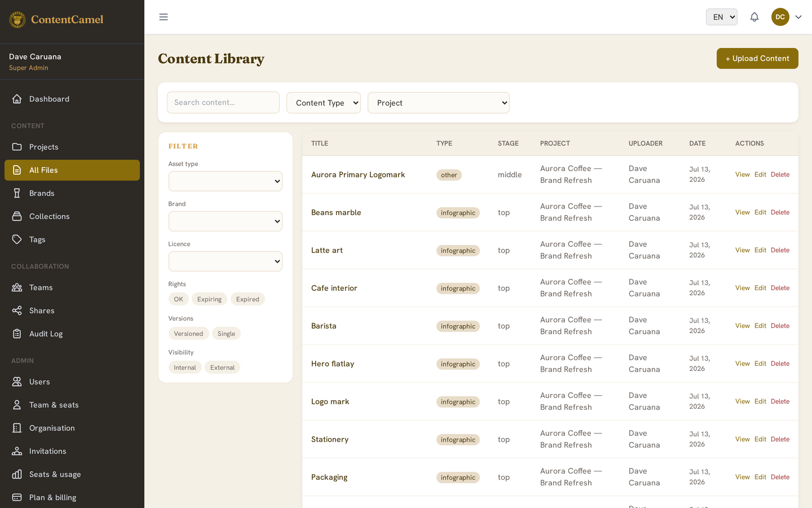Click the Teams people icon

[x=17, y=287]
